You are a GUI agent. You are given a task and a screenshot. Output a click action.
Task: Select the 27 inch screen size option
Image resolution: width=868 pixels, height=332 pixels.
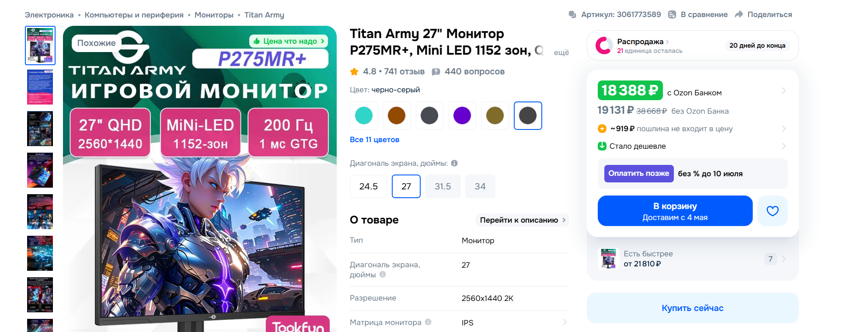click(x=406, y=186)
